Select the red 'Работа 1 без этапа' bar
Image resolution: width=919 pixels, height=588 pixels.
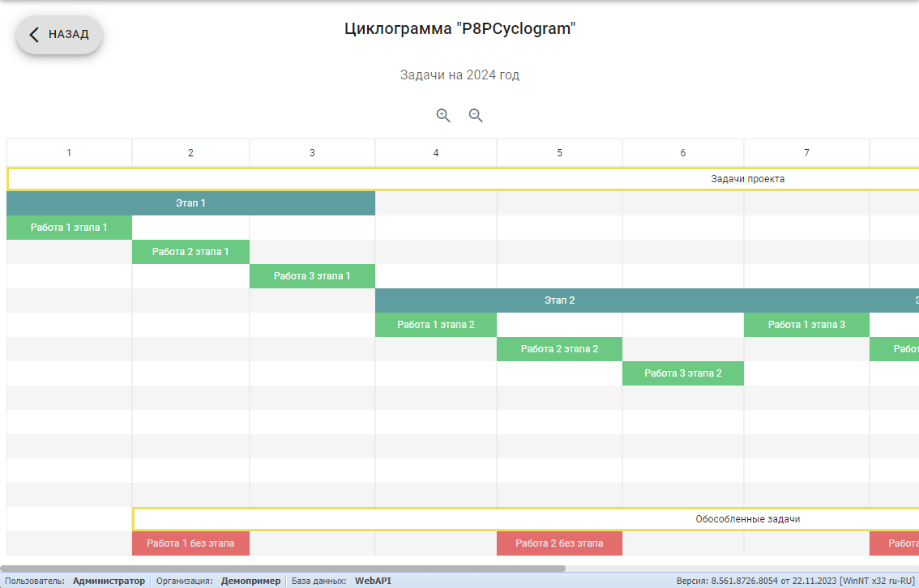click(x=190, y=543)
